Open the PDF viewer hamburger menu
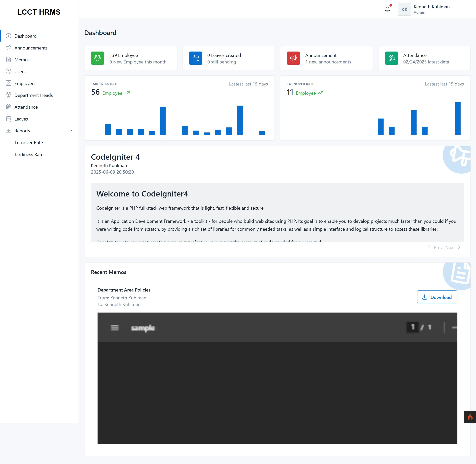 pos(115,328)
